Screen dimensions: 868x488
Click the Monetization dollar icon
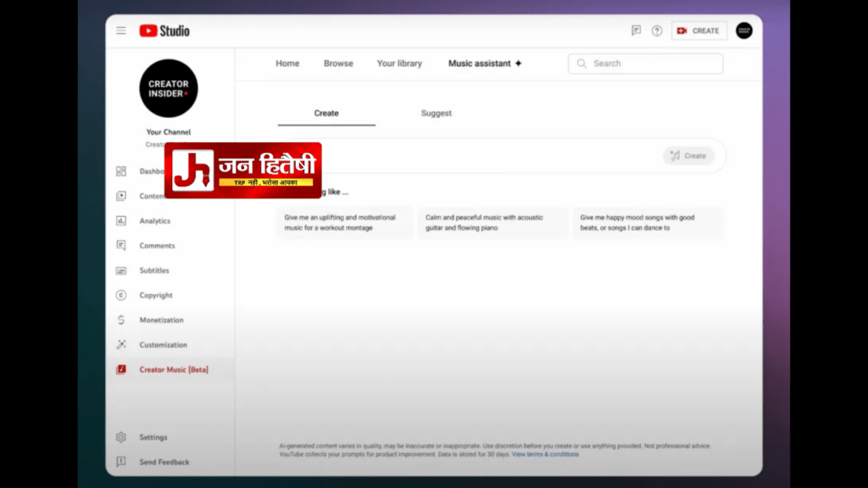[121, 319]
